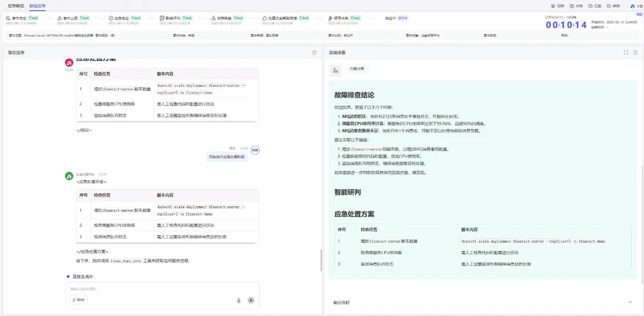Click the 微服务CPU使用率过高 finding line
644x316 pixels.
(x=414, y=124)
